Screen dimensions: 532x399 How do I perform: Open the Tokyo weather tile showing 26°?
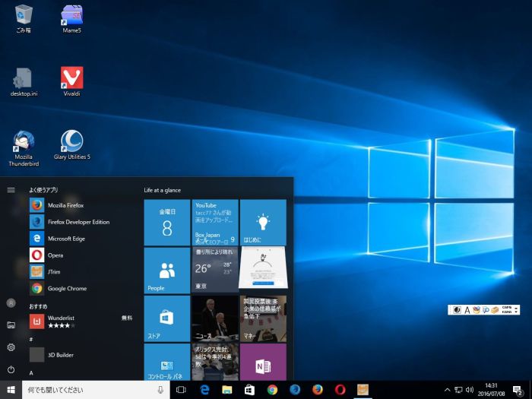(x=215, y=270)
